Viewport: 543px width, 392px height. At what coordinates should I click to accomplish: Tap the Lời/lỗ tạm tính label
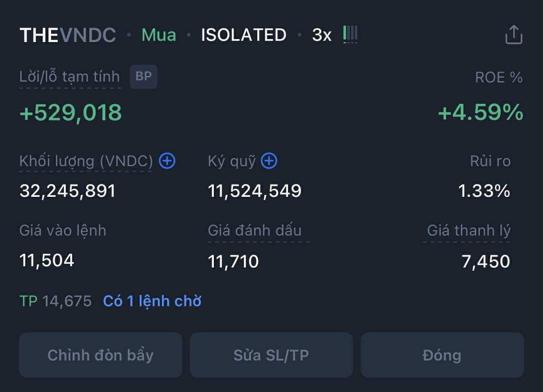pos(70,77)
